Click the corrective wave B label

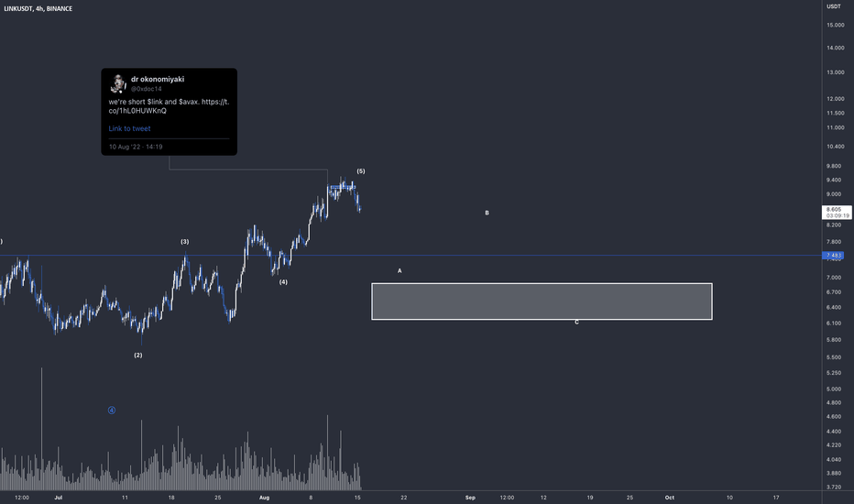click(487, 213)
